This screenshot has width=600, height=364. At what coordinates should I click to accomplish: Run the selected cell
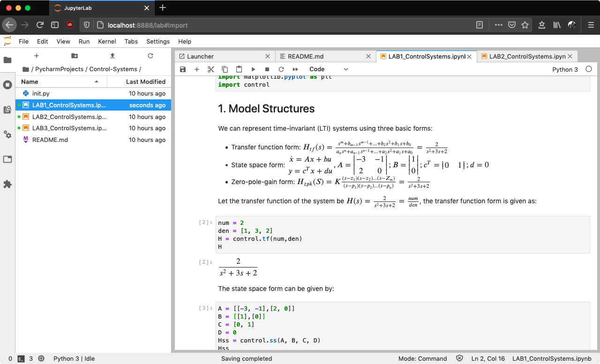(x=253, y=69)
